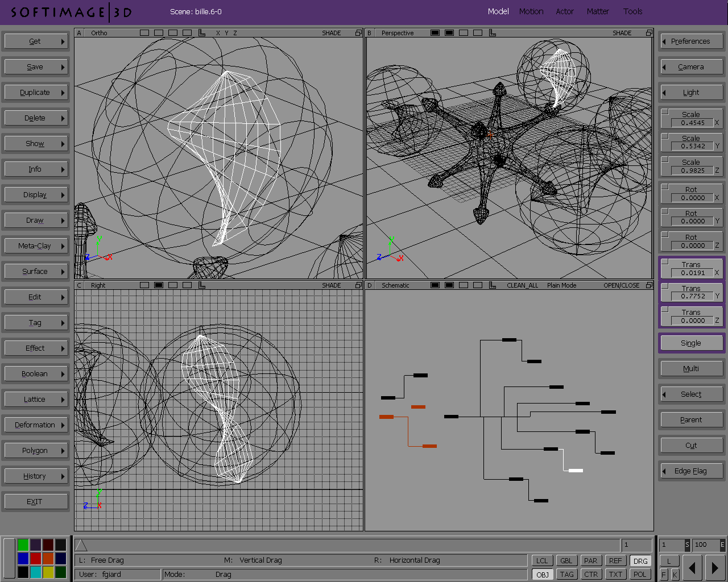This screenshot has height=582, width=728.
Task: Expand the Deformation menu
Action: [35, 425]
